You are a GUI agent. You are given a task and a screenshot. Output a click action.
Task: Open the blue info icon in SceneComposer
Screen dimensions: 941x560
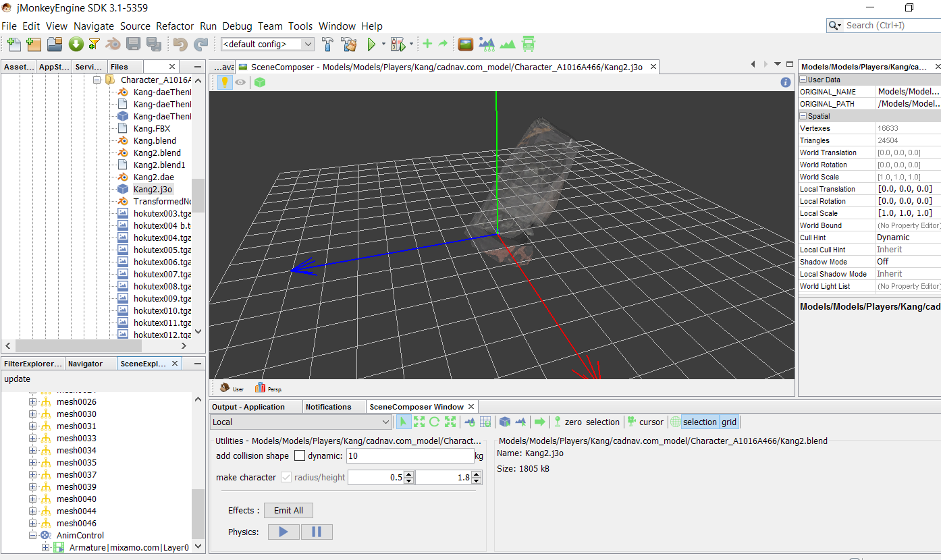point(785,82)
